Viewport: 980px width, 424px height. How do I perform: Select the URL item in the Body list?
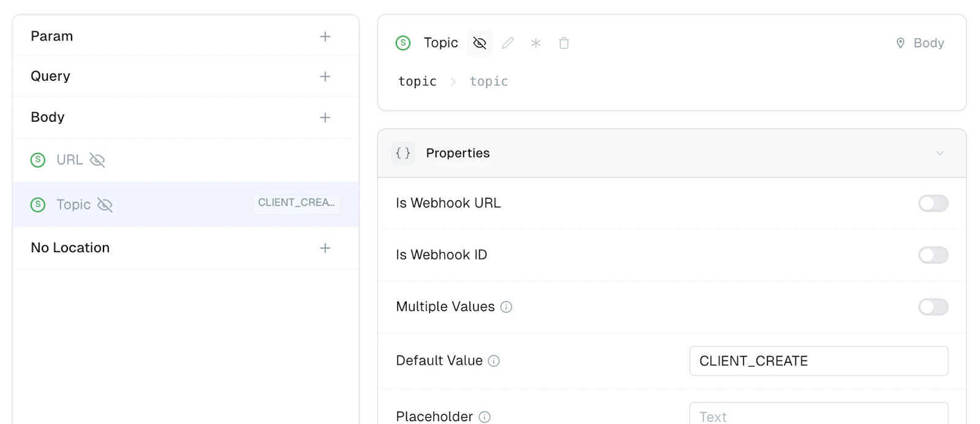(186, 160)
